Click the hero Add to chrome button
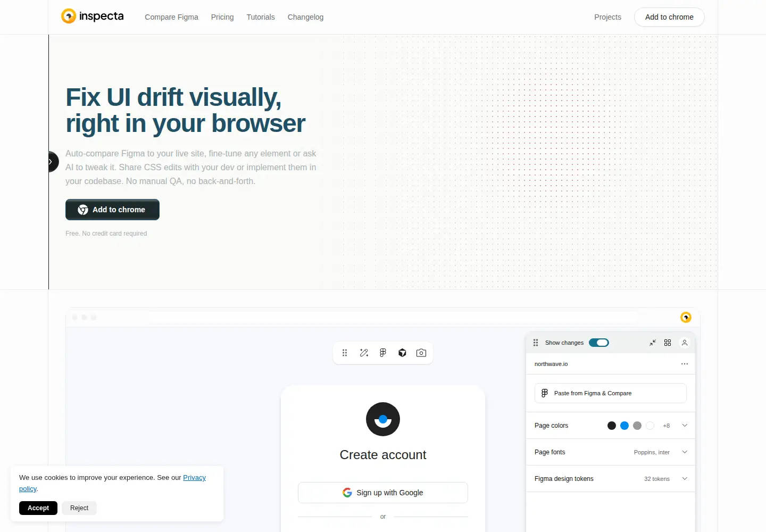Viewport: 766px width, 532px height. (x=112, y=210)
